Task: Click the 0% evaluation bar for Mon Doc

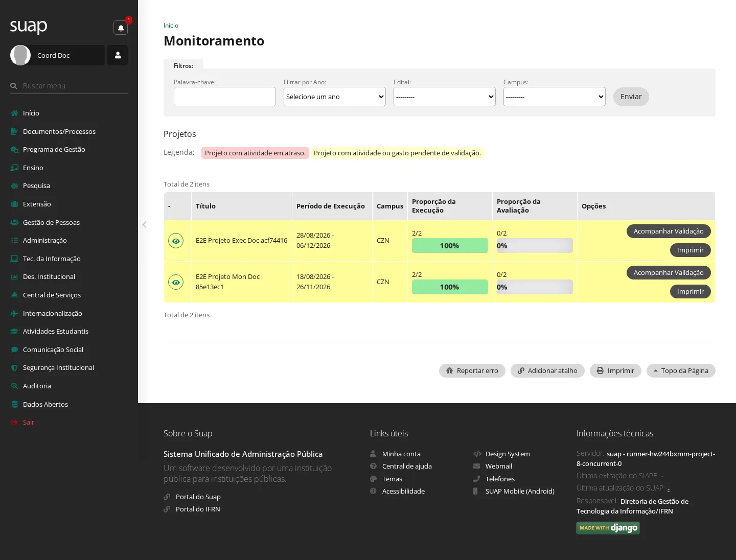Action: click(x=535, y=287)
